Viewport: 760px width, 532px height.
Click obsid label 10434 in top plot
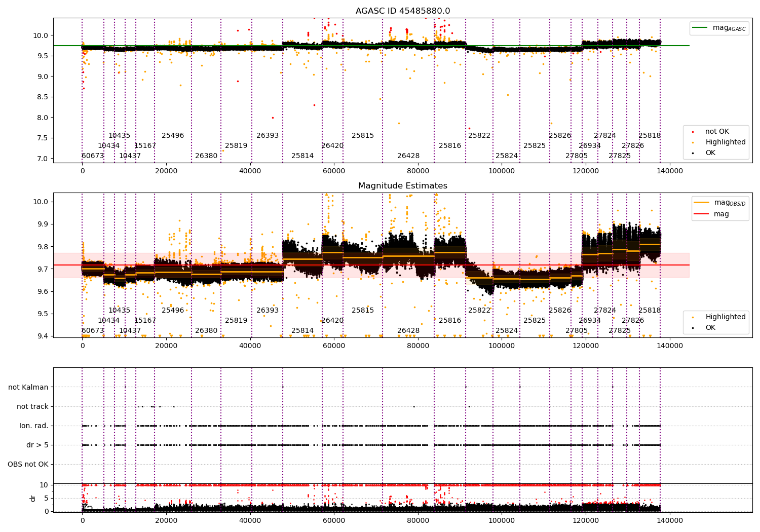point(109,146)
